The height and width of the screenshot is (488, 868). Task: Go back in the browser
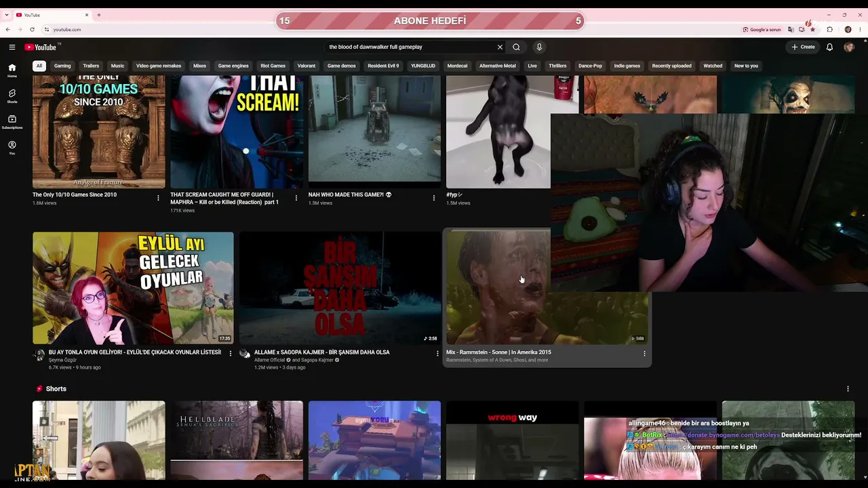[7, 29]
